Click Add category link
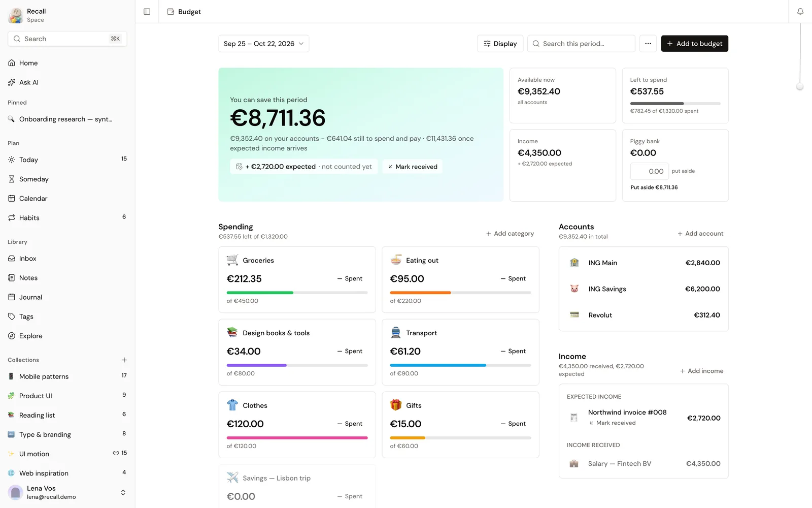 point(510,234)
